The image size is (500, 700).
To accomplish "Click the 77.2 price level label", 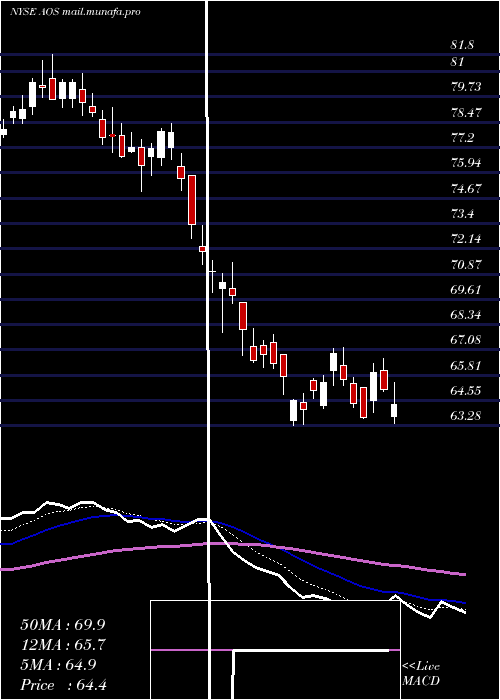I will pos(462,138).
